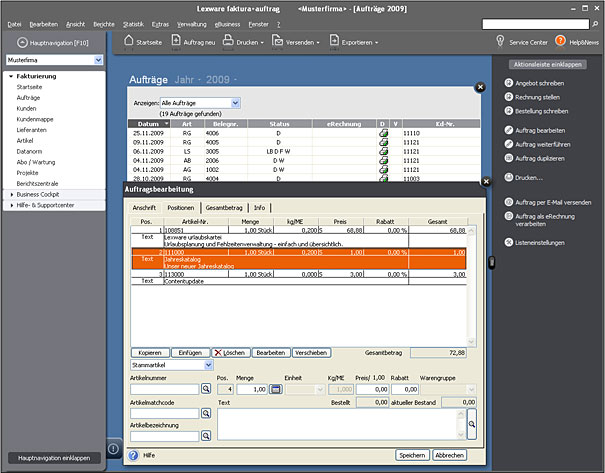Click Angebot schreiben in the action bar

coord(540,83)
